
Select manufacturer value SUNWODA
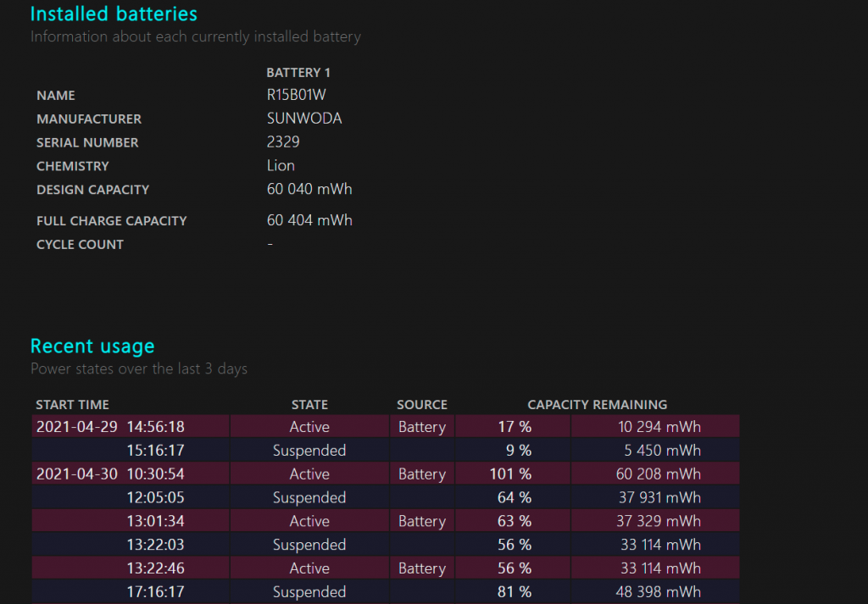tap(304, 119)
